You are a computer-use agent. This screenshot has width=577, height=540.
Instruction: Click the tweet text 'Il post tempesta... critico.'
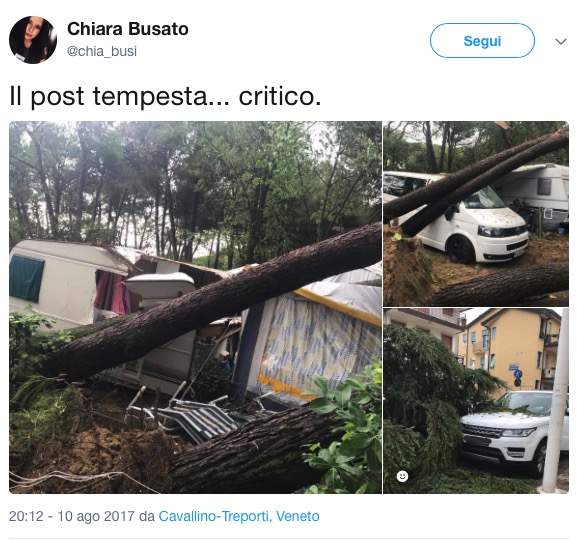tap(165, 96)
